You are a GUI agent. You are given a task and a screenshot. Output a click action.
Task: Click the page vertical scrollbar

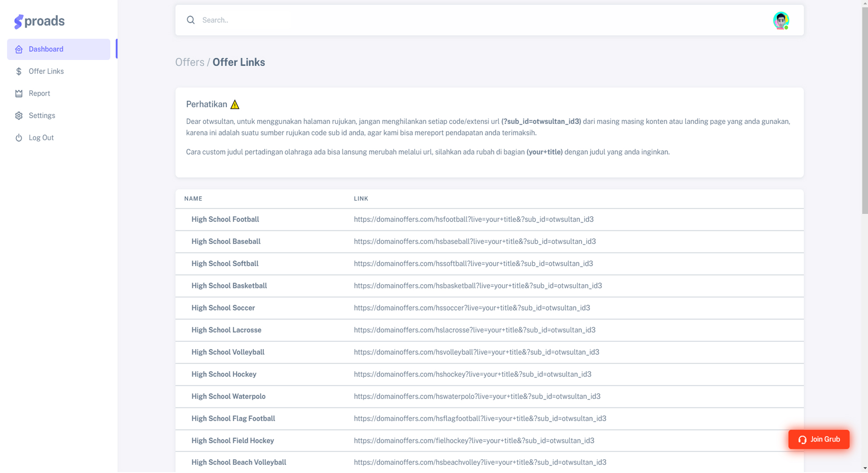[x=864, y=109]
